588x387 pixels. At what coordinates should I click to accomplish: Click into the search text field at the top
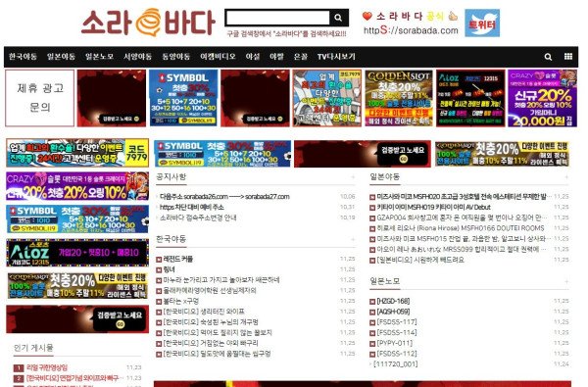[x=278, y=18]
